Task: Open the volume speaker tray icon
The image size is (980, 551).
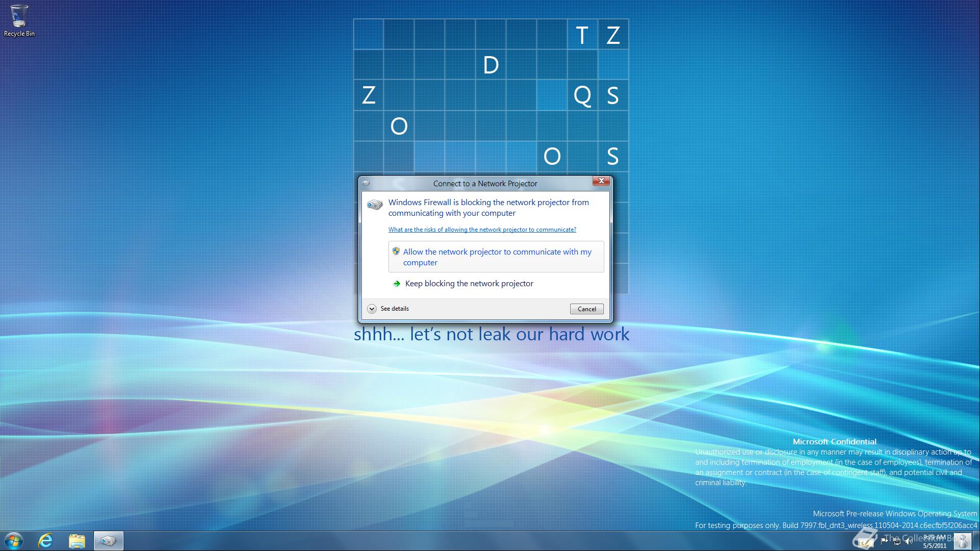Action: click(x=909, y=541)
